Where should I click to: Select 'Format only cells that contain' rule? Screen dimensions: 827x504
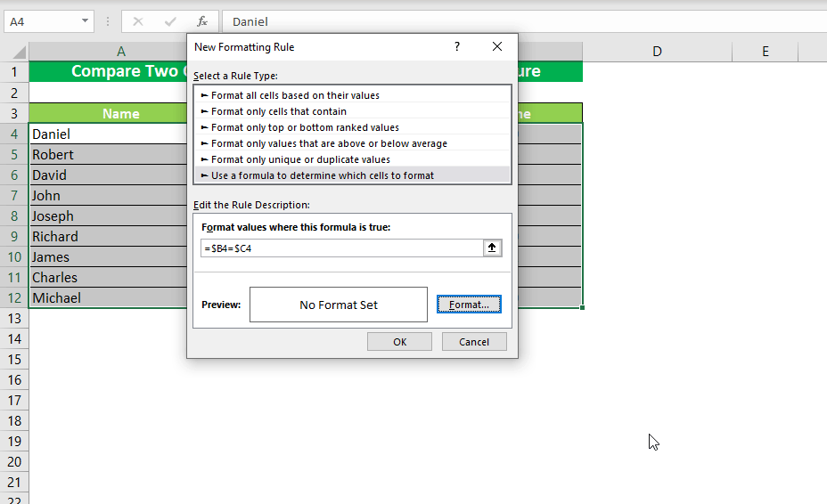point(352,111)
